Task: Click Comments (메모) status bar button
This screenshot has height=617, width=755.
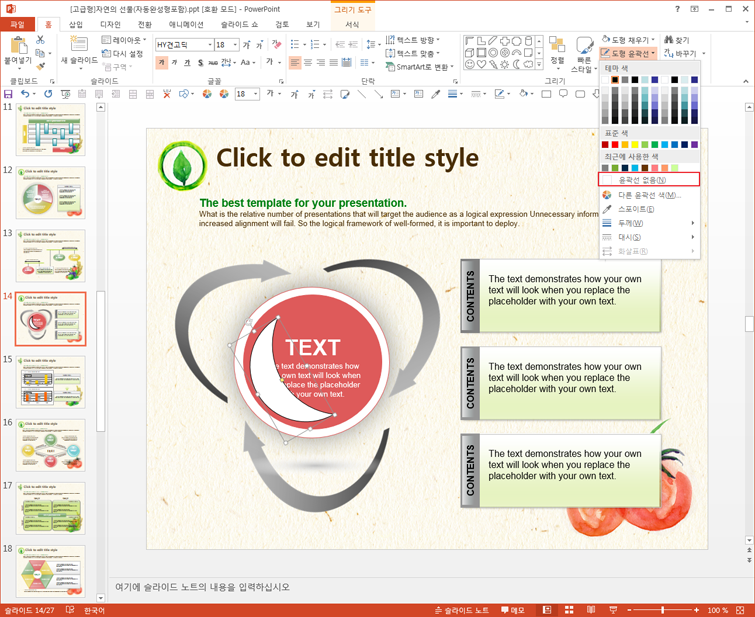Action: pyautogui.click(x=512, y=610)
